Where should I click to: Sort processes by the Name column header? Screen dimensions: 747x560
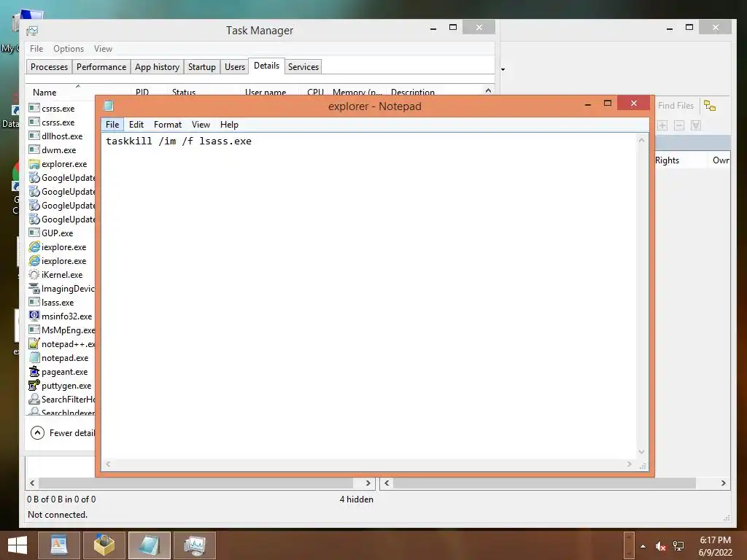click(x=44, y=92)
